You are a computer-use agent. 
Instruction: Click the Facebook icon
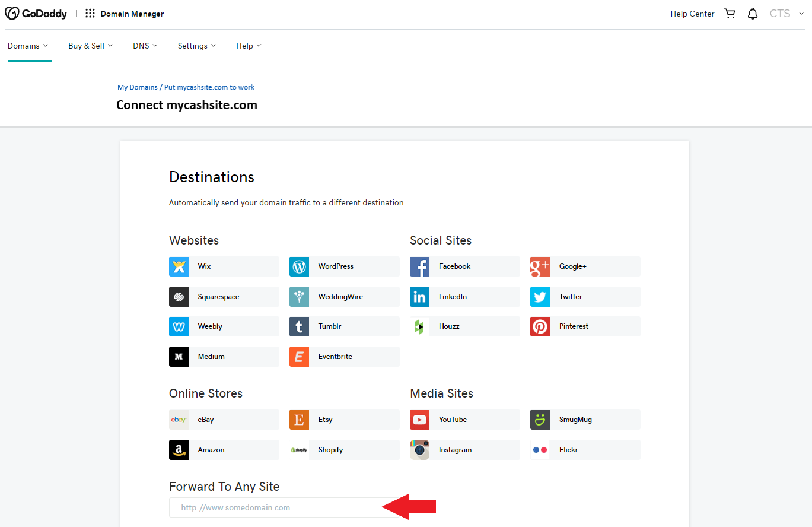point(419,266)
